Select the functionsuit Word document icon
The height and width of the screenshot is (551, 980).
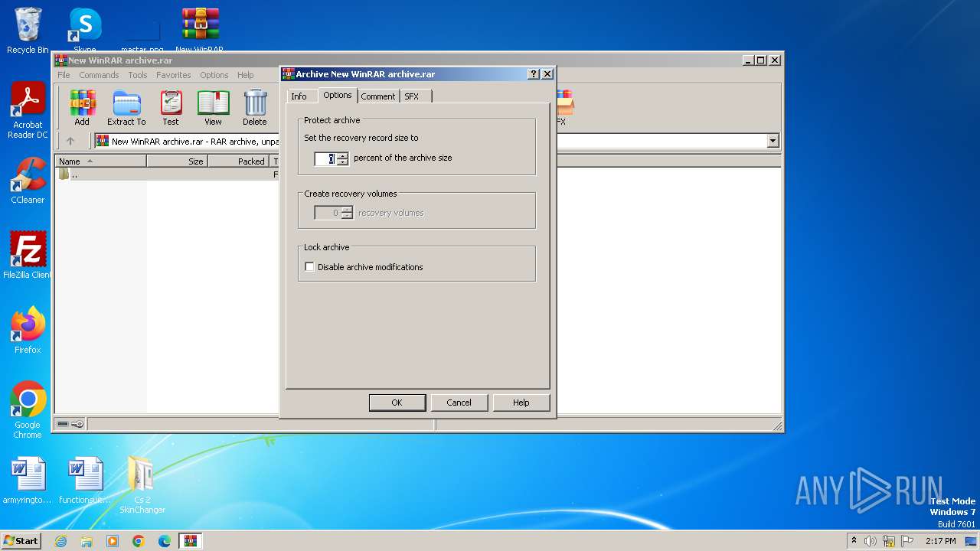click(84, 481)
